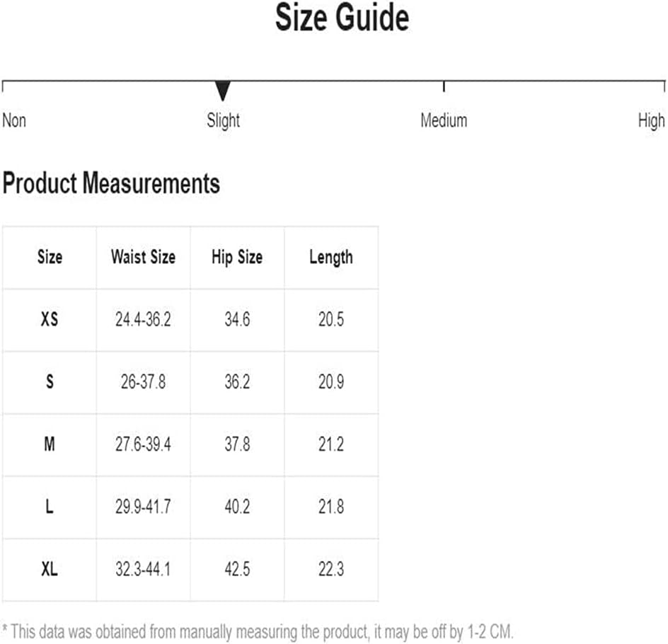Click the Size Guide heading
This screenshot has height=644, width=668.
point(342,18)
